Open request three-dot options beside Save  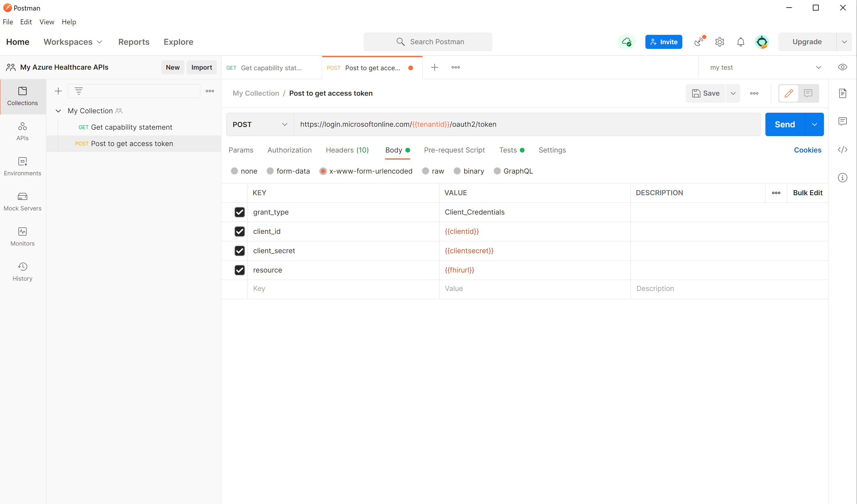click(x=754, y=93)
